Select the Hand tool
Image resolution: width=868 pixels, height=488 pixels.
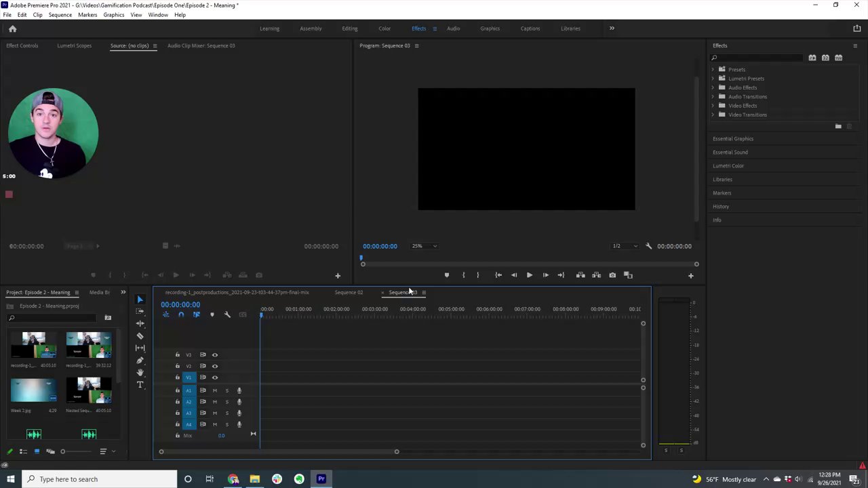coord(140,373)
